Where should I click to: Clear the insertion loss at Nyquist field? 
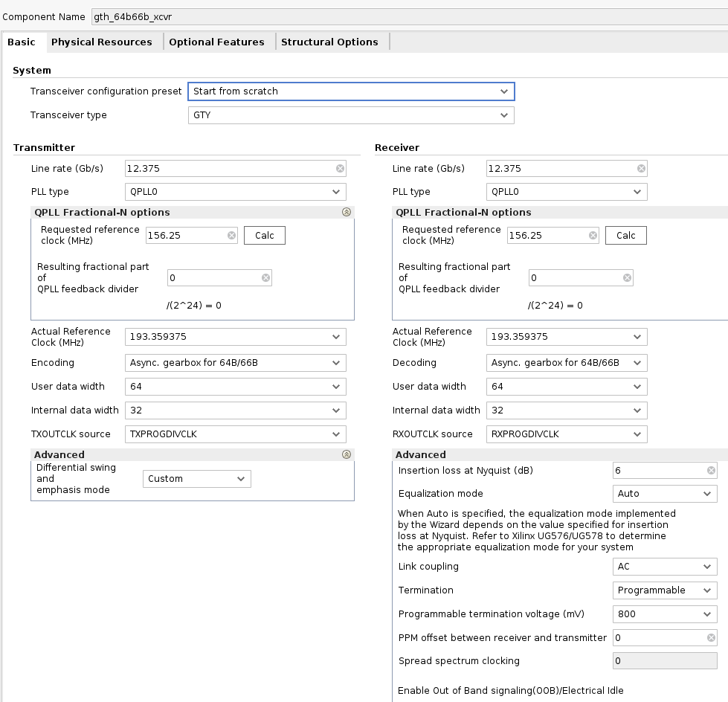point(711,471)
